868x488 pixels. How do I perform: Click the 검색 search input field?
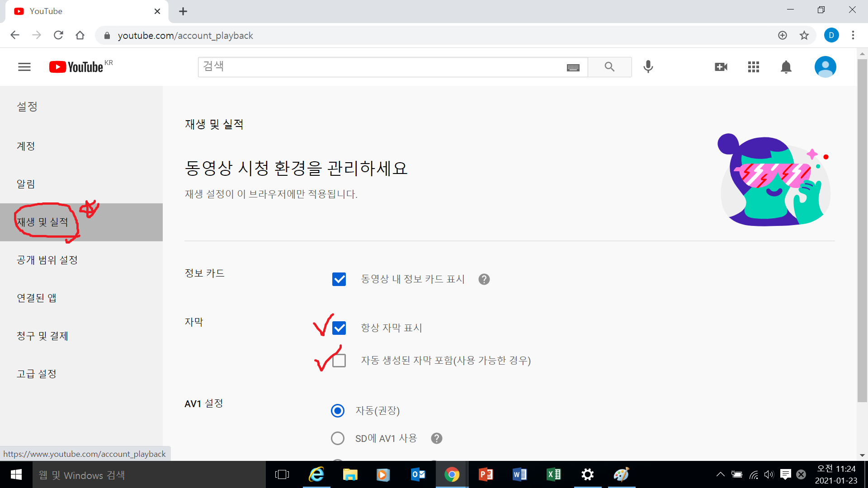point(380,67)
